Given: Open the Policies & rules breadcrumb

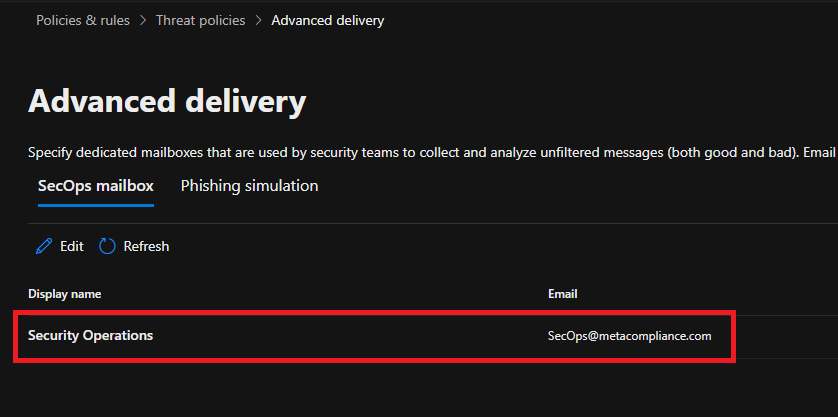Looking at the screenshot, I should click(x=83, y=21).
